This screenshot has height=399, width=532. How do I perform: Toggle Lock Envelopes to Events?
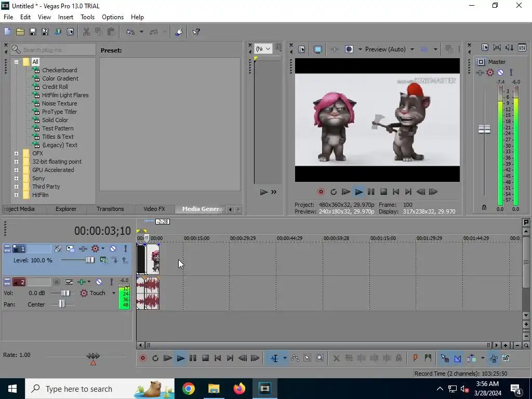494,358
